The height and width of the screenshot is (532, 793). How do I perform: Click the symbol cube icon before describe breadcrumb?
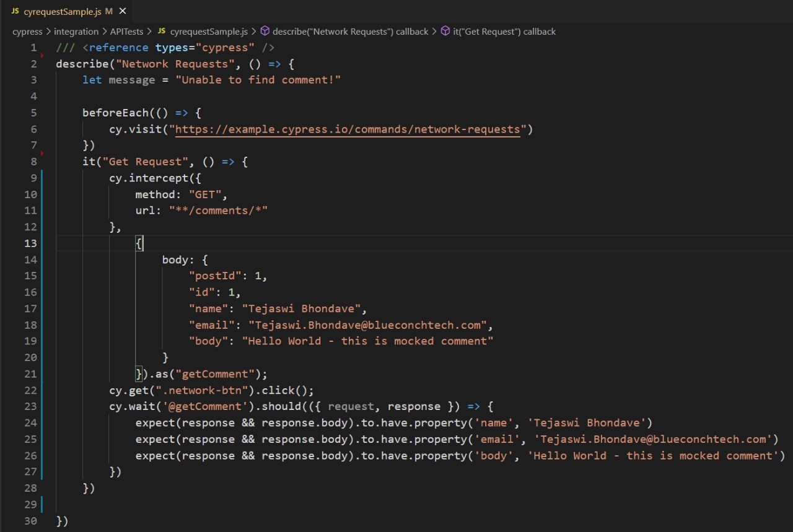click(x=265, y=31)
